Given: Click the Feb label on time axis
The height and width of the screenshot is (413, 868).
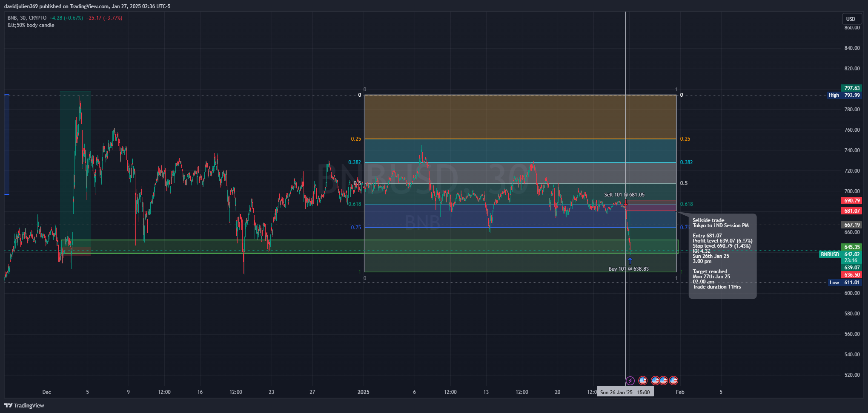Looking at the screenshot, I should pyautogui.click(x=680, y=392).
